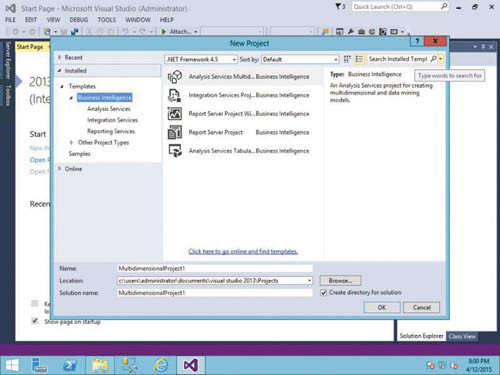The height and width of the screenshot is (375, 500).
Task: Pick the plain Report Server Project template
Action: [244, 132]
